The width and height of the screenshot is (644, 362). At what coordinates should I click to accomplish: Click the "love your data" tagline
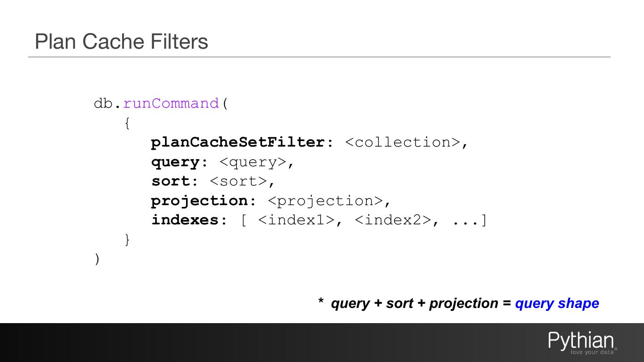[x=592, y=352]
